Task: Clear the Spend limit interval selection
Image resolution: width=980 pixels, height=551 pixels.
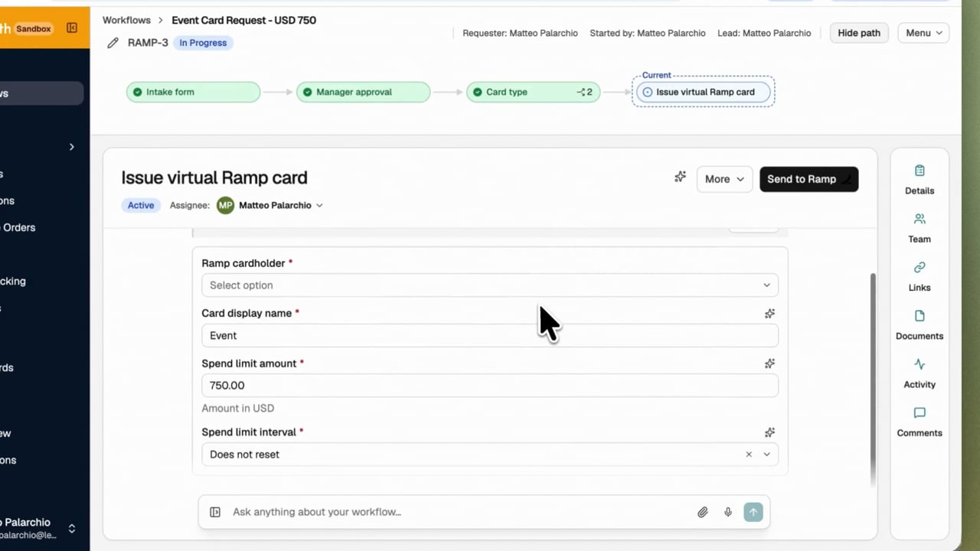Action: [749, 455]
